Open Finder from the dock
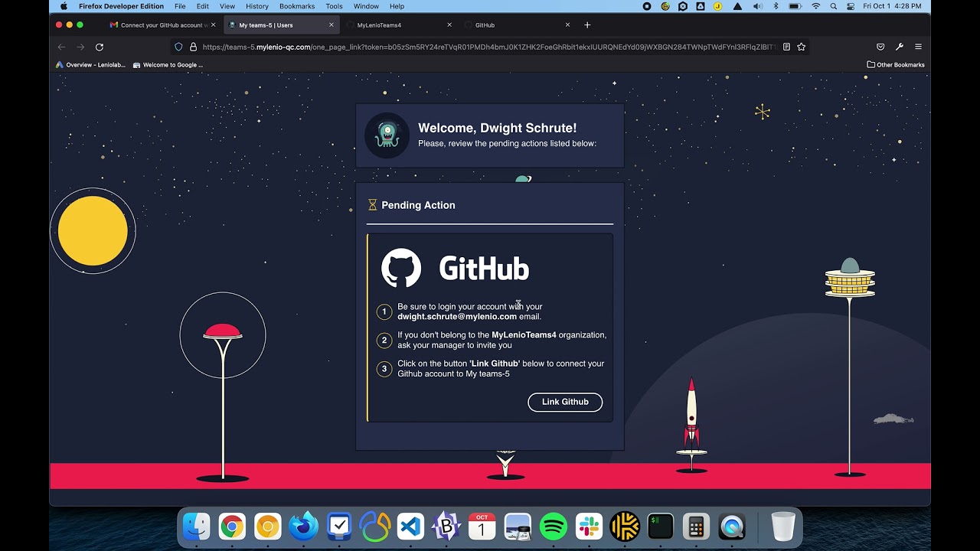The height and width of the screenshot is (551, 980). (197, 527)
